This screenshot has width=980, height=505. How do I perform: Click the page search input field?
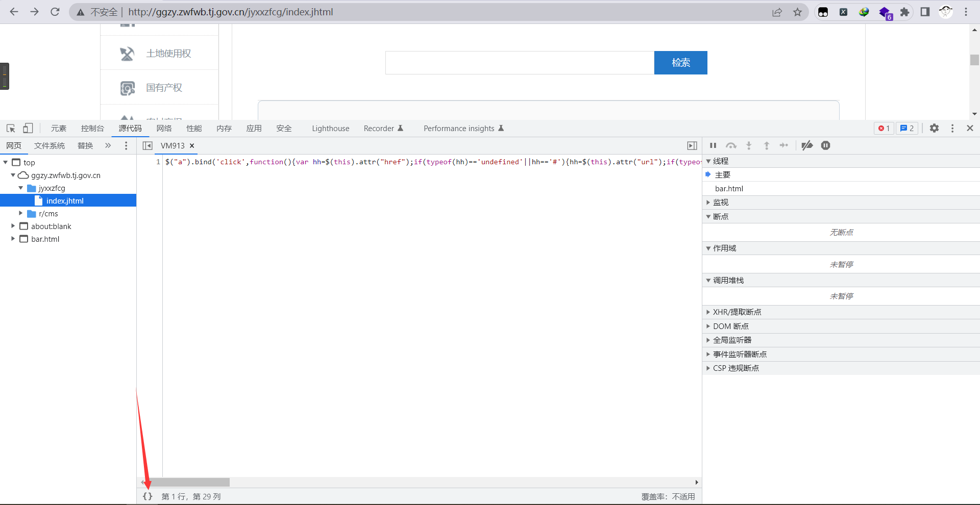(520, 63)
